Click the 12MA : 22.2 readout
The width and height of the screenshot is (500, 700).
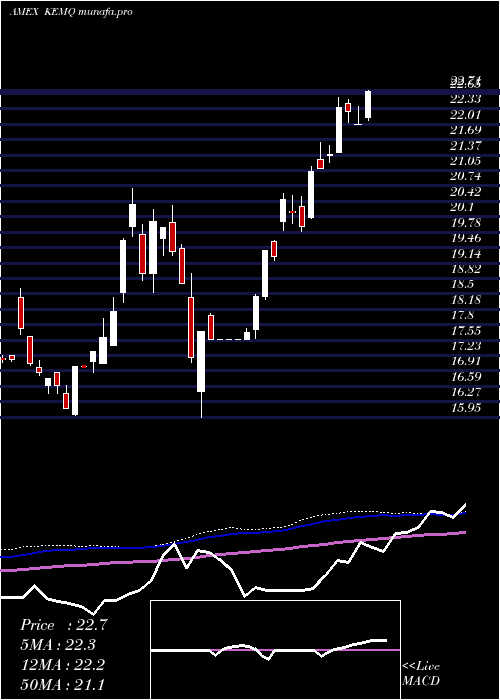(62, 665)
